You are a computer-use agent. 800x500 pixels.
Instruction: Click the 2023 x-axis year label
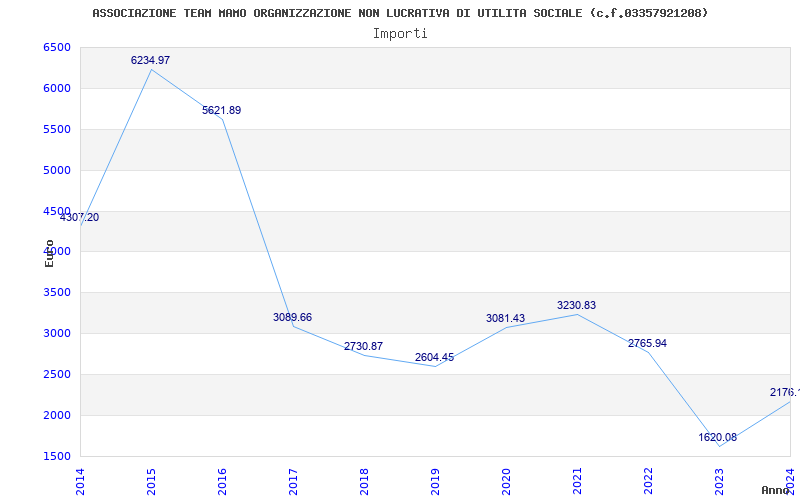719,482
